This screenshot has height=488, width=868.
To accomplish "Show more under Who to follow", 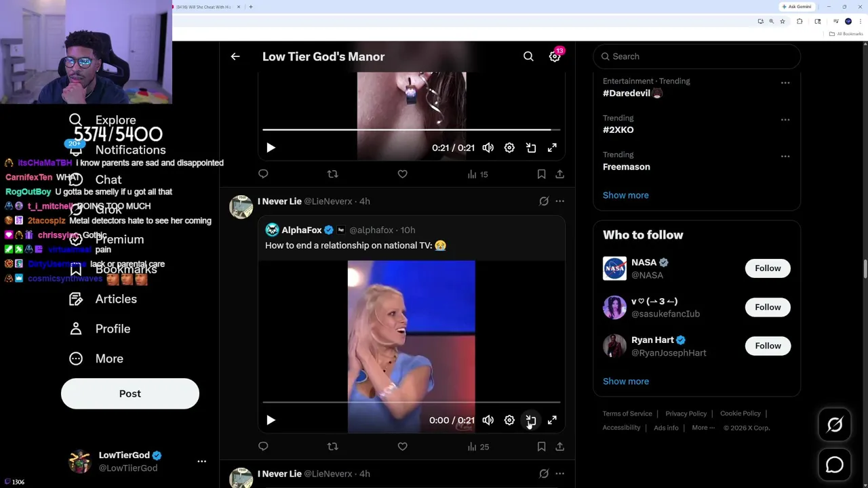I will 625,382.
